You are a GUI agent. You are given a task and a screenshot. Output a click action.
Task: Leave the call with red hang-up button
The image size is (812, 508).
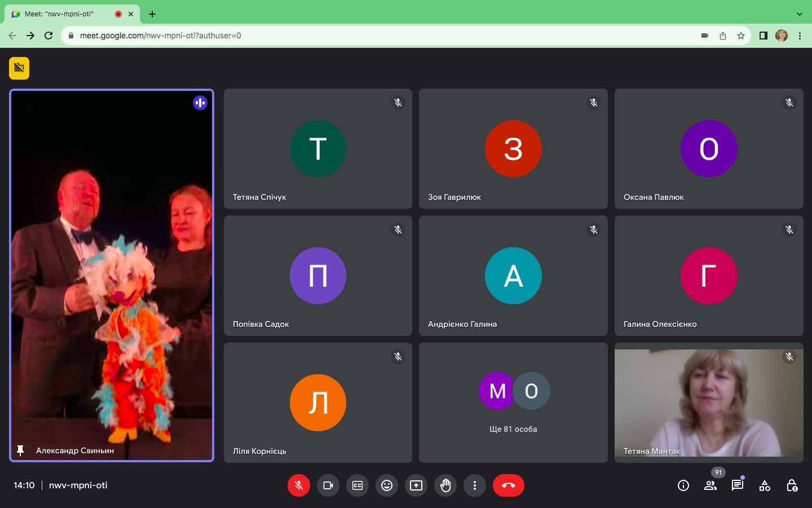[x=509, y=485]
